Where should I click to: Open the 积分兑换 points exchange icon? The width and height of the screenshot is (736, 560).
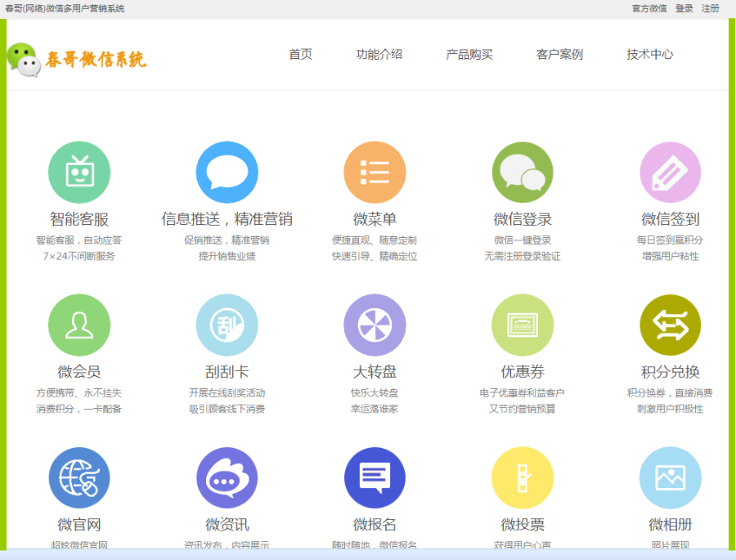tap(670, 325)
